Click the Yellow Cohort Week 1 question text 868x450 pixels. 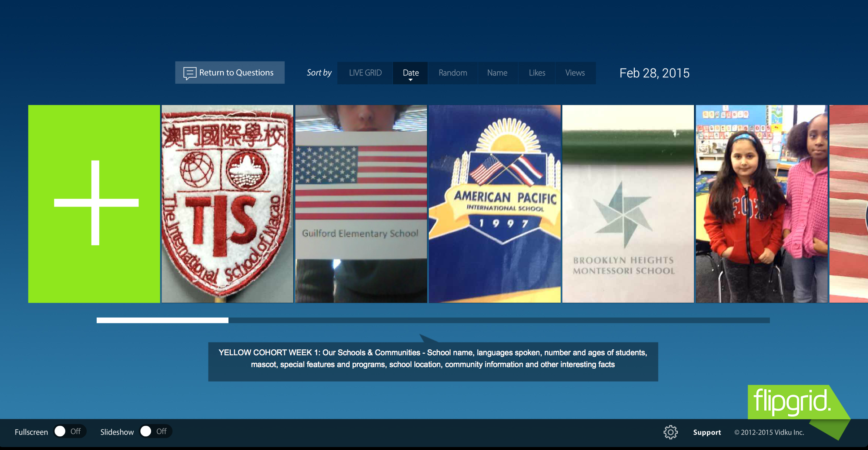point(433,358)
